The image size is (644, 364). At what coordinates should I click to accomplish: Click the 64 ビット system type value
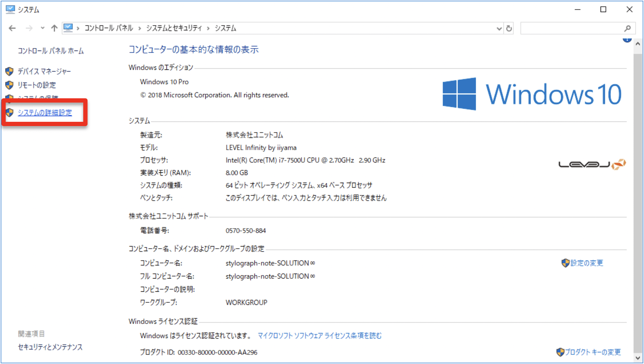click(299, 185)
